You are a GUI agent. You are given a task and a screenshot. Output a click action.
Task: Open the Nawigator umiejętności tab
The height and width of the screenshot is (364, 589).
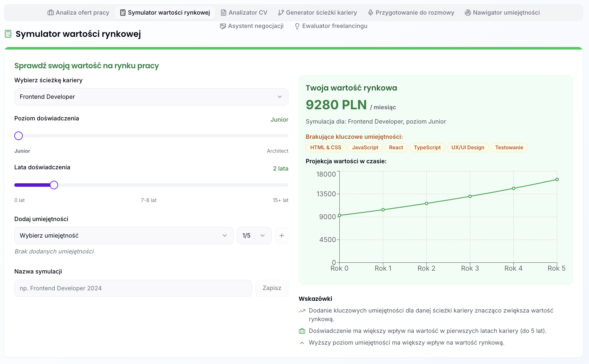(502, 13)
